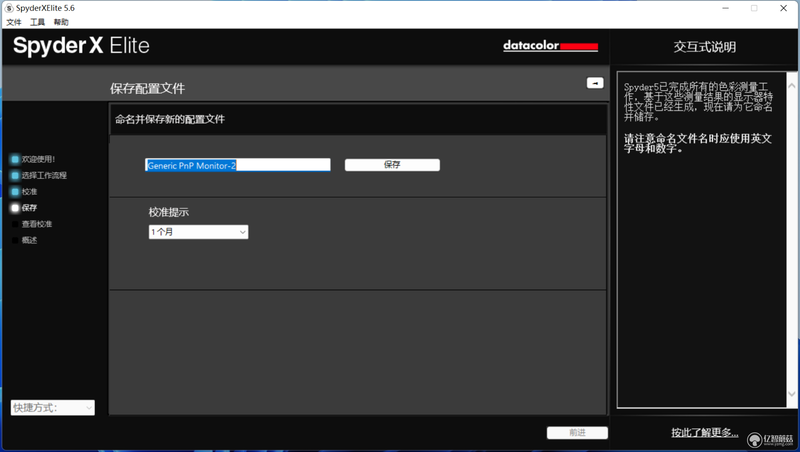
Task: Click the 保存配置文件 page title
Action: point(147,88)
